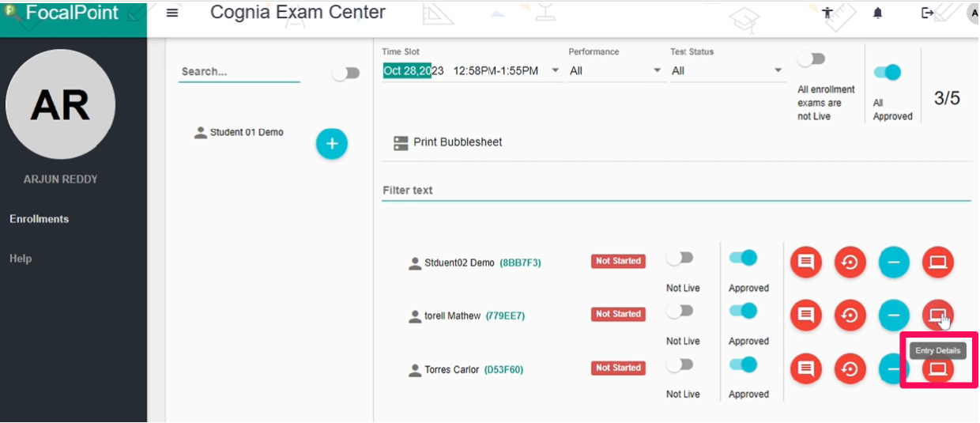Click the plus button beside Student 01 Demo
The image size is (980, 423).
332,144
